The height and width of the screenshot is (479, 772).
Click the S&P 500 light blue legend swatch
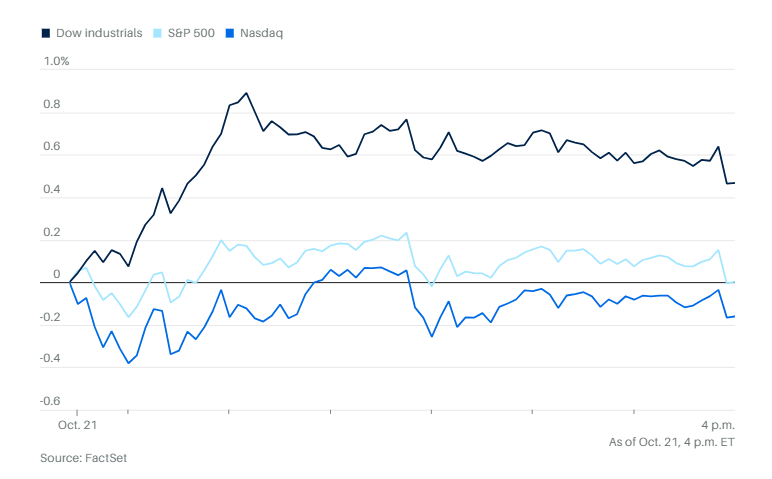(159, 33)
